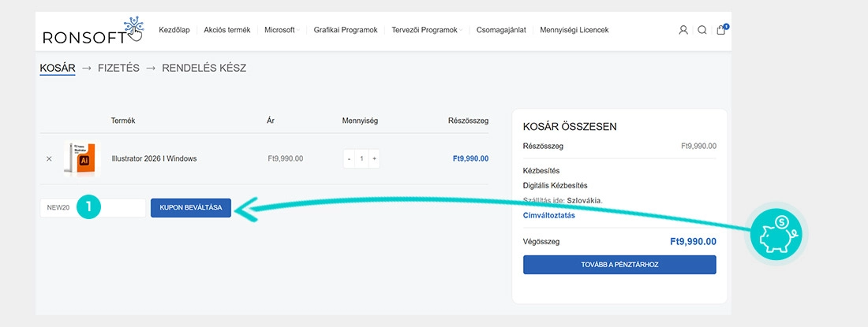Open the search magnifier icon
This screenshot has height=327, width=868.
point(702,30)
